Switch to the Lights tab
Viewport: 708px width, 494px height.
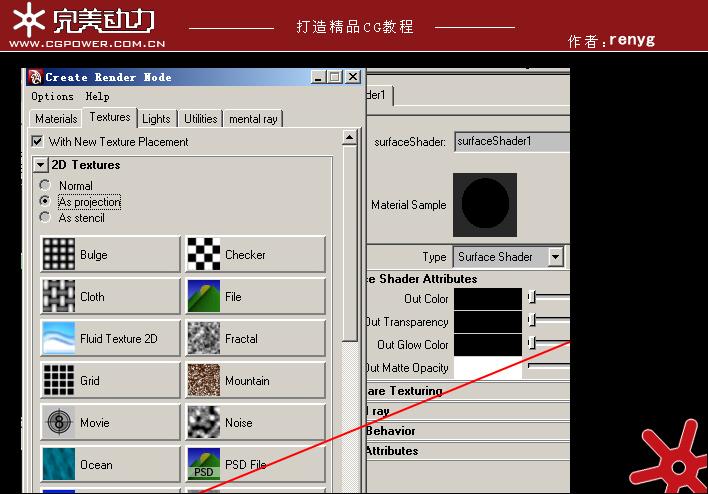[156, 119]
